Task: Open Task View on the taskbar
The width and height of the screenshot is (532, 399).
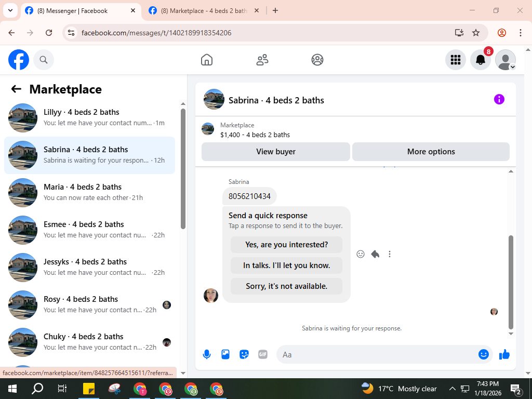Action: coord(62,389)
